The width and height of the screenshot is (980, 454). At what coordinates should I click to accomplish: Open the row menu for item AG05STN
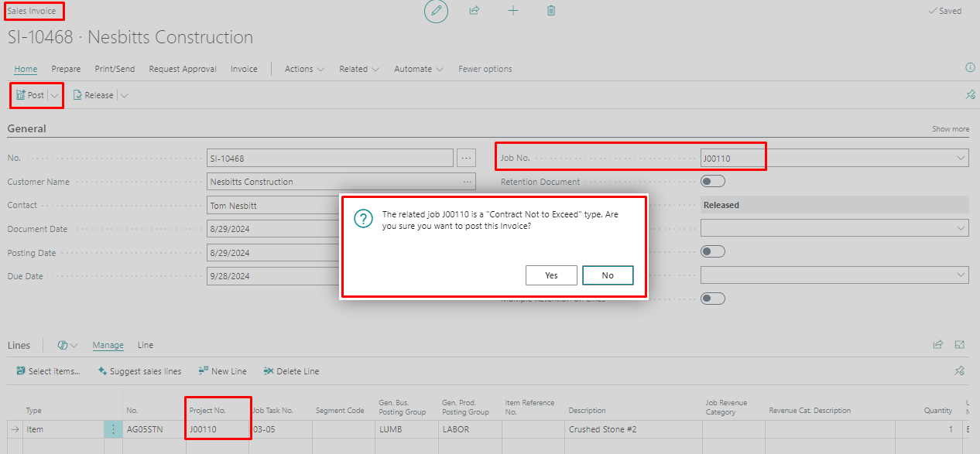click(x=113, y=429)
